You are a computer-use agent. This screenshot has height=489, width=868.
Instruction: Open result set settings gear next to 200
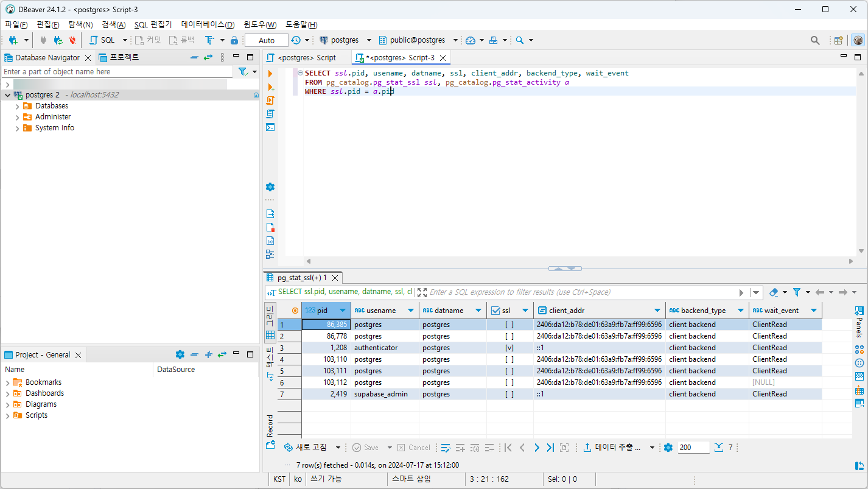pyautogui.click(x=668, y=448)
